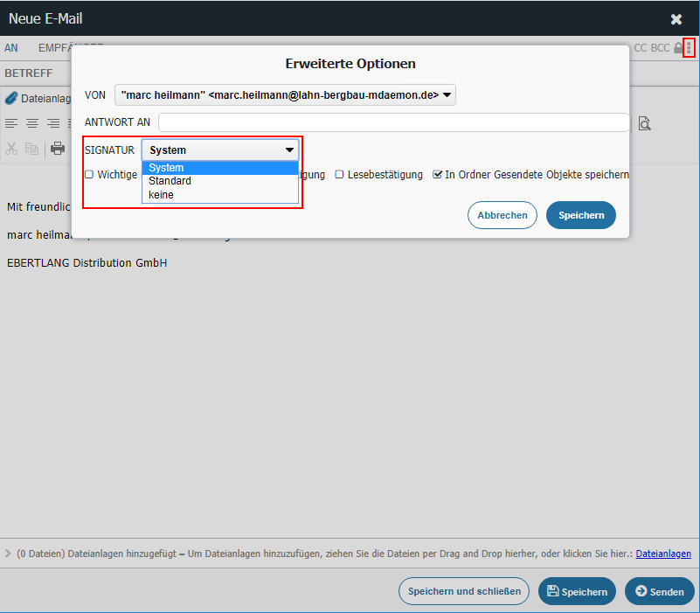700x613 pixels.
Task: Toggle the Lesebestätigung checkbox
Action: (x=340, y=175)
